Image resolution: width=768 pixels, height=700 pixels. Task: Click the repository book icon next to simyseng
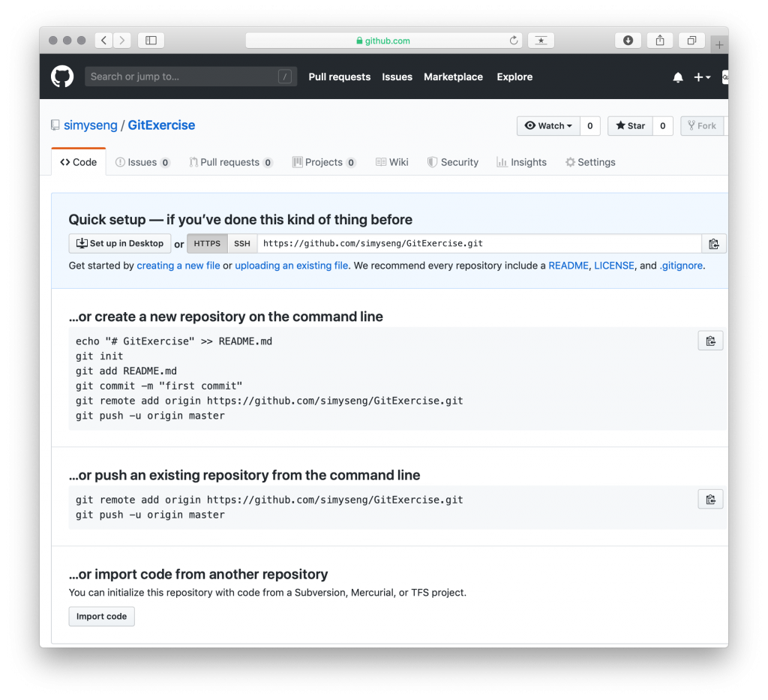[55, 125]
